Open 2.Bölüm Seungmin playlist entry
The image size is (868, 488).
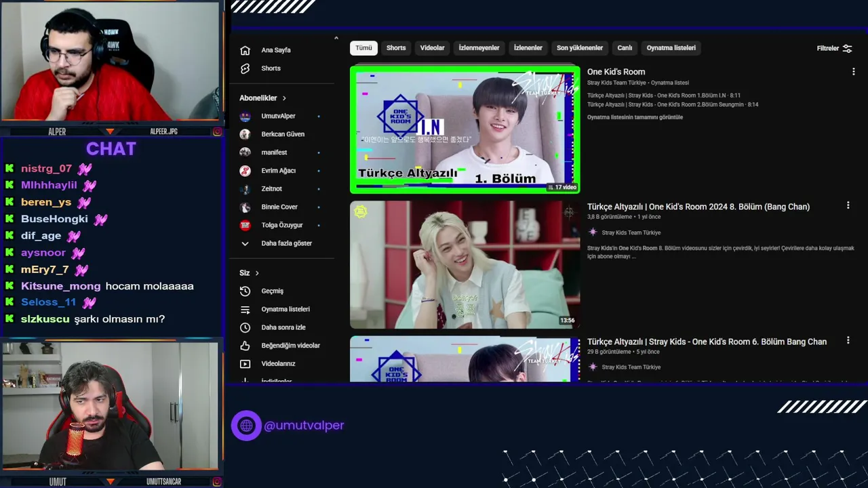click(x=673, y=105)
